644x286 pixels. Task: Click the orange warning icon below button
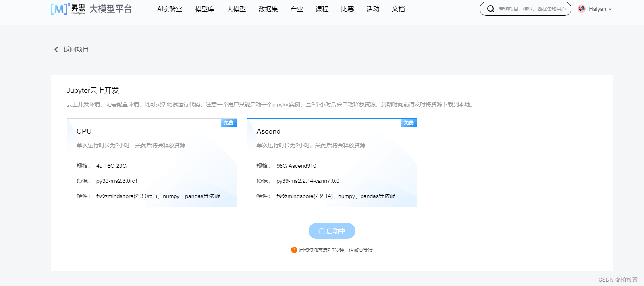click(x=294, y=250)
